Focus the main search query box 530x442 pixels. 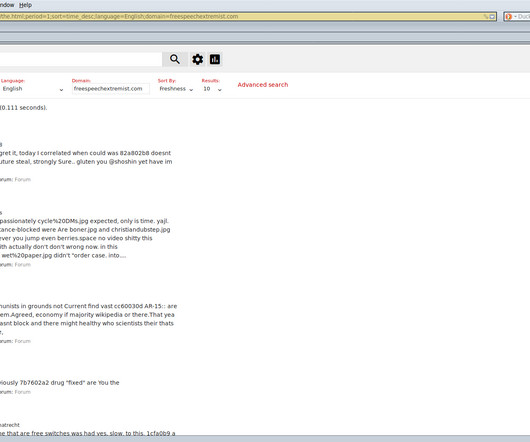click(x=81, y=59)
